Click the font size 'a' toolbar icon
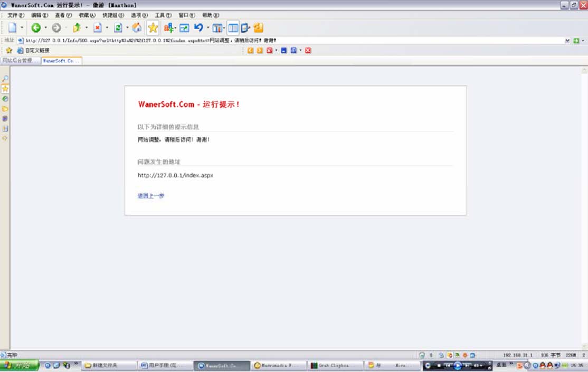The width and height of the screenshot is (588, 372). tap(168, 28)
